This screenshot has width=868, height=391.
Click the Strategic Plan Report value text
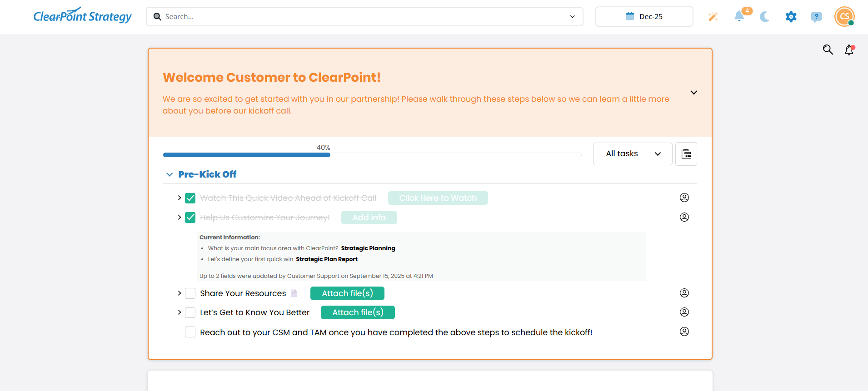click(327, 259)
